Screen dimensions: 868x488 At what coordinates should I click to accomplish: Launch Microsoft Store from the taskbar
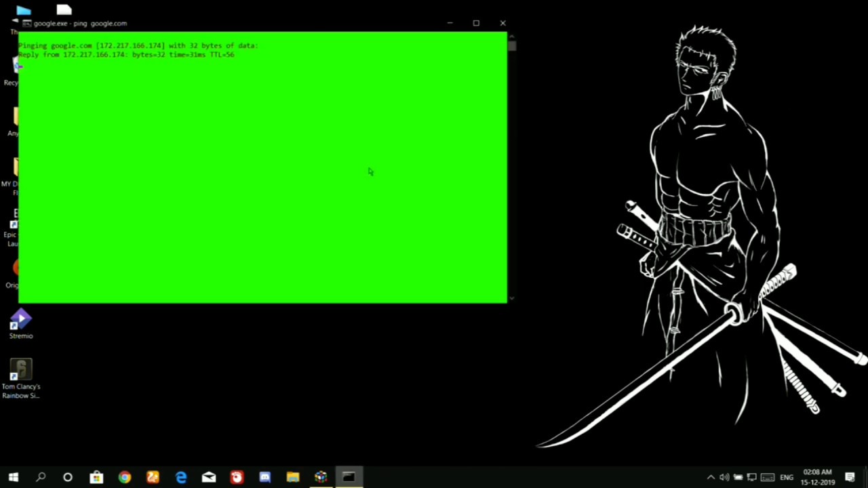pyautogui.click(x=96, y=477)
